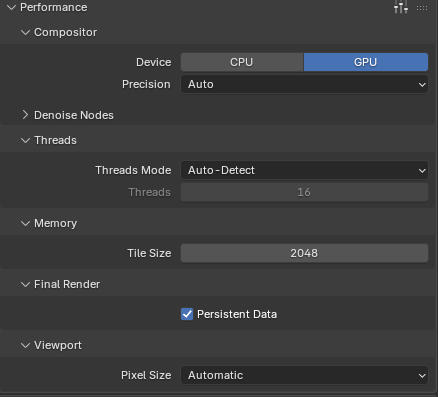The image size is (438, 397).
Task: Open the Pixel Size dropdown
Action: (x=304, y=375)
